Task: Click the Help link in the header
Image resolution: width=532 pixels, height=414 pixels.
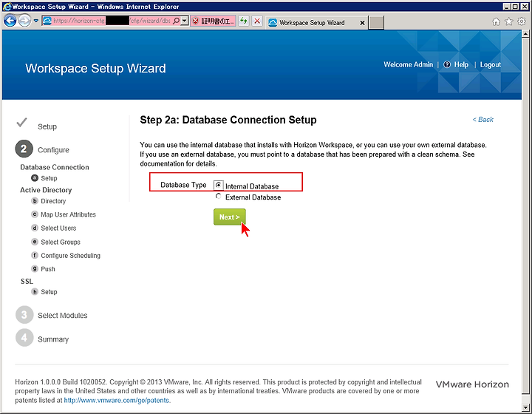Action: (461, 64)
